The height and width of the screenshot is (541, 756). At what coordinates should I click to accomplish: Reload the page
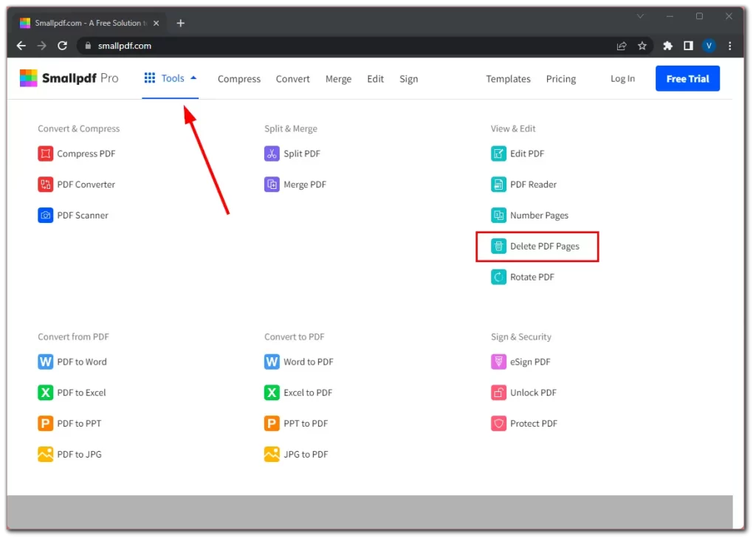(62, 46)
